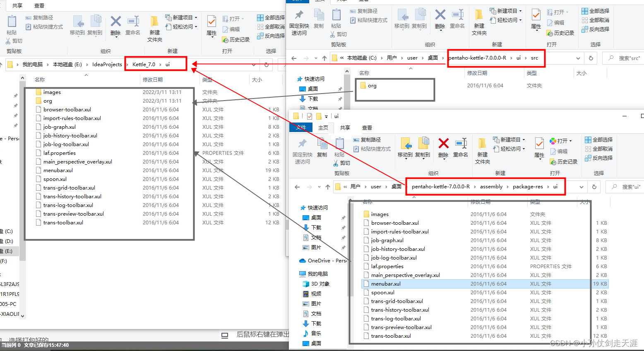Click the 搜索"src" search box
The height and width of the screenshot is (351, 644).
click(623, 58)
